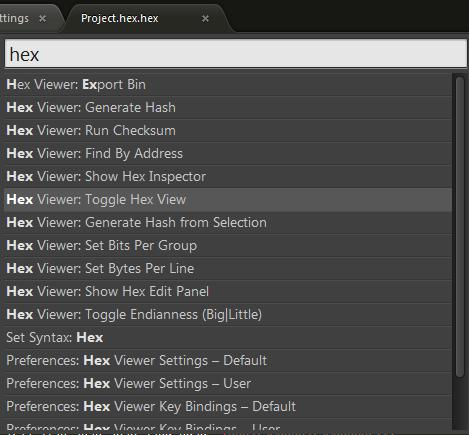The image size is (469, 435).
Task: Open Hex Viewer Settings – Default preferences
Action: coord(228,361)
